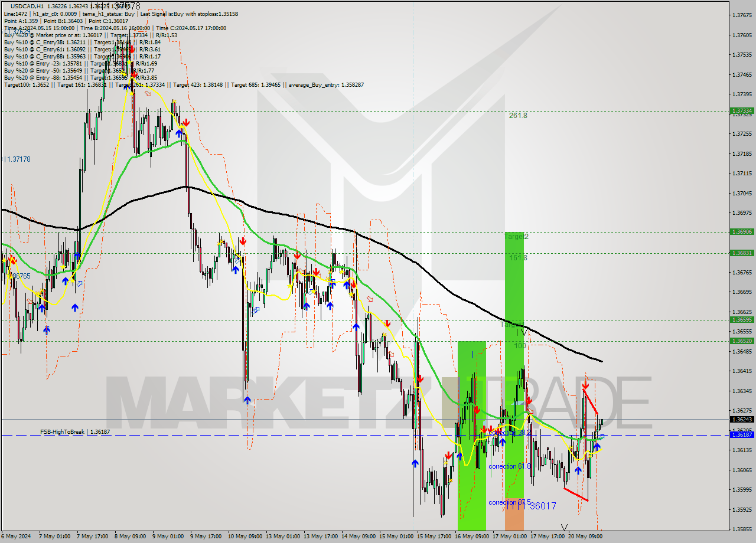Click the 161.8 Fibonacci level label
This screenshot has width=756, height=543.
click(x=518, y=258)
